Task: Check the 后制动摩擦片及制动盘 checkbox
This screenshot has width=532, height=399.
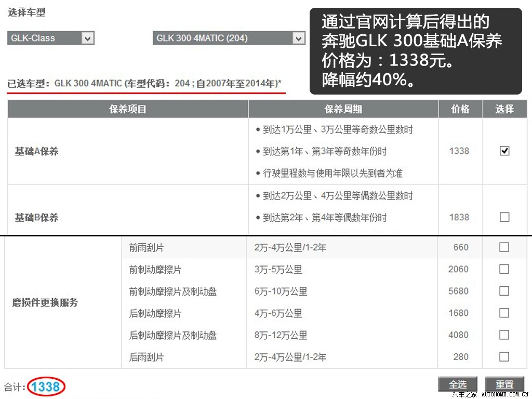Action: click(x=504, y=335)
